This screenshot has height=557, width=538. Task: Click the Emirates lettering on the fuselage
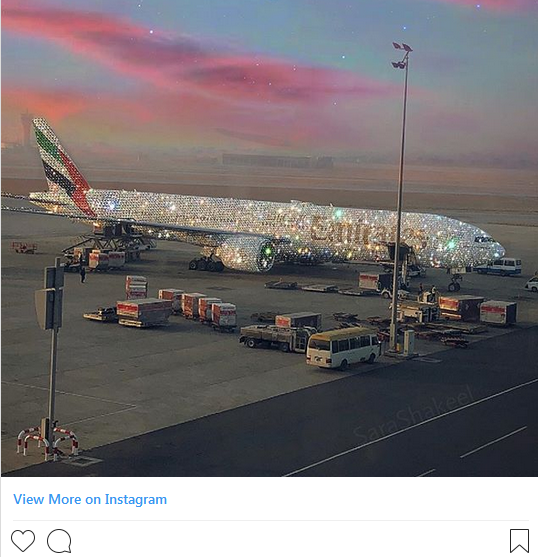point(368,232)
